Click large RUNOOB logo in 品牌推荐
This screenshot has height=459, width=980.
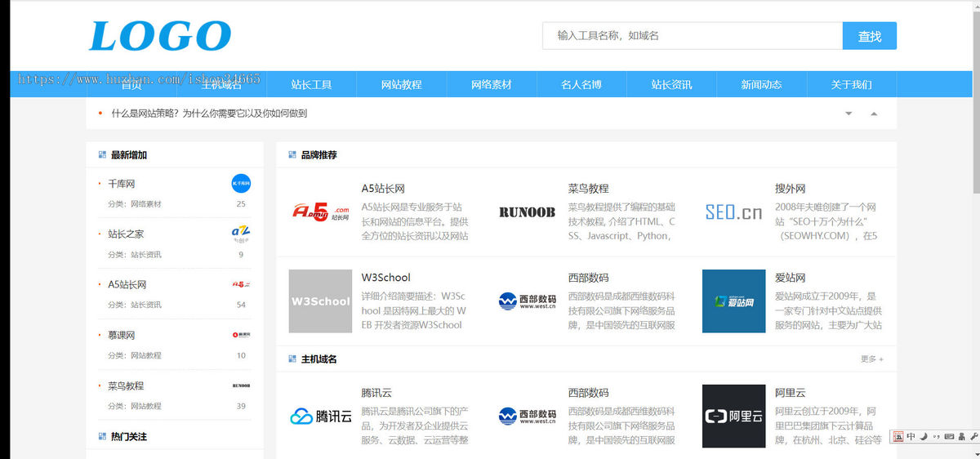pyautogui.click(x=527, y=212)
